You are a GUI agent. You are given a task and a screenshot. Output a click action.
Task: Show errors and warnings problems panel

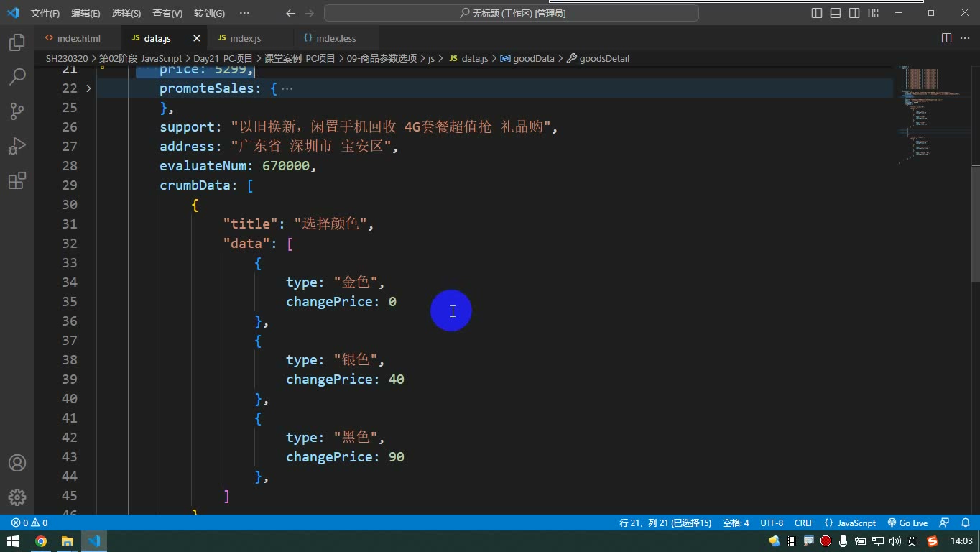pyautogui.click(x=29, y=523)
